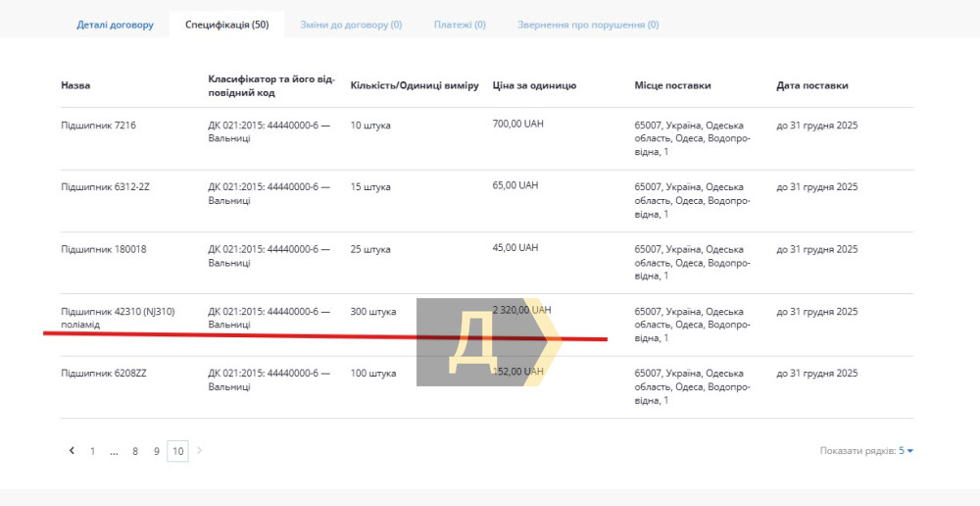980x506 pixels.
Task: Click the disabled next page chevron
Action: (x=200, y=451)
